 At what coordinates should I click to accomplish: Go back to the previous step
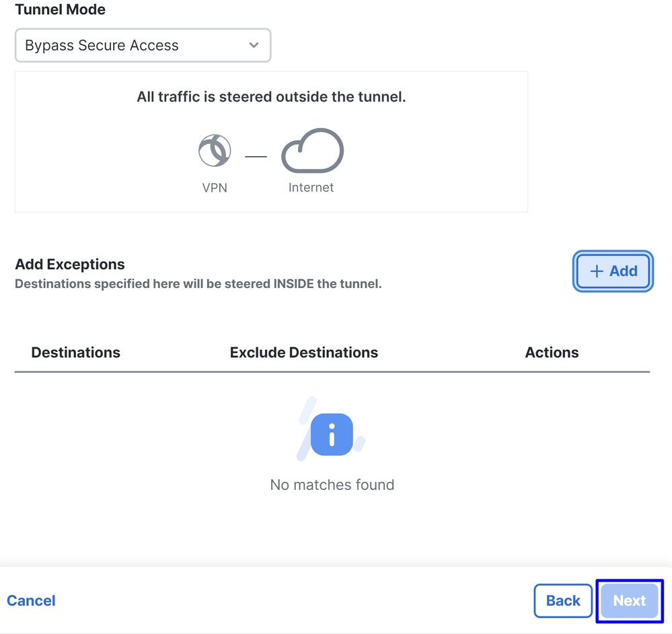point(563,600)
